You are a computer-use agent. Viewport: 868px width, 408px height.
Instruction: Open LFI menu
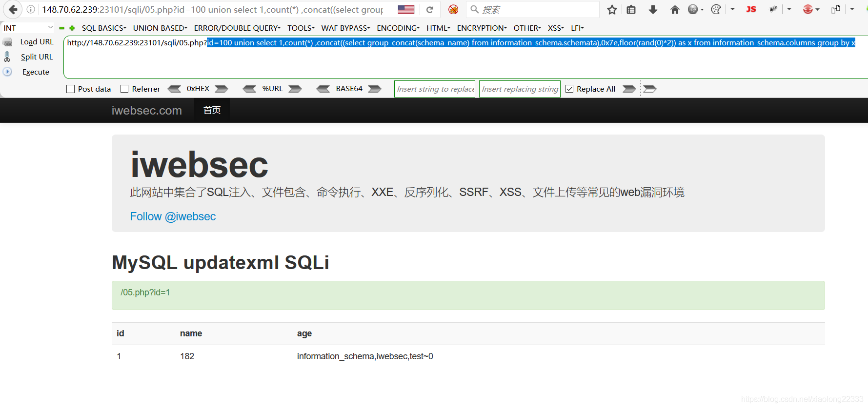click(577, 28)
